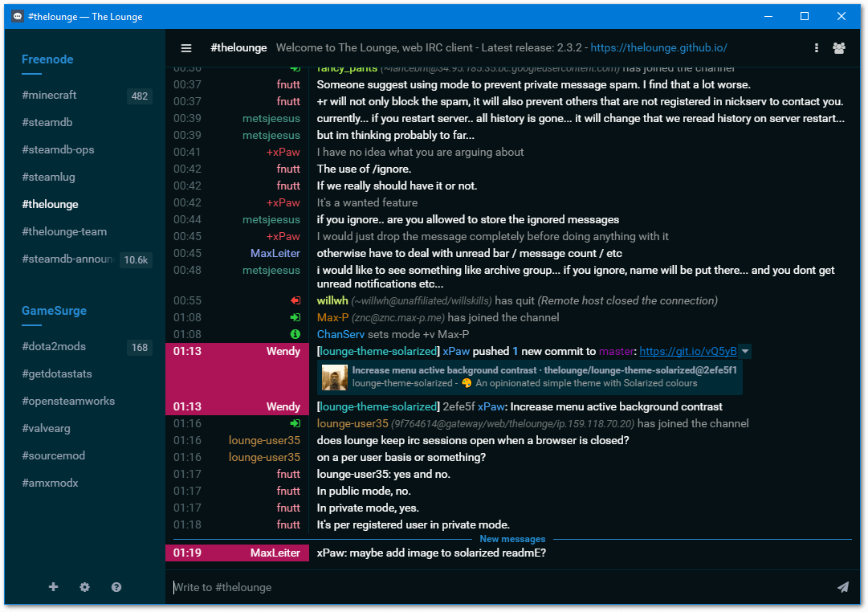The width and height of the screenshot is (868, 612).
Task: Show the user list panel
Action: pos(839,48)
